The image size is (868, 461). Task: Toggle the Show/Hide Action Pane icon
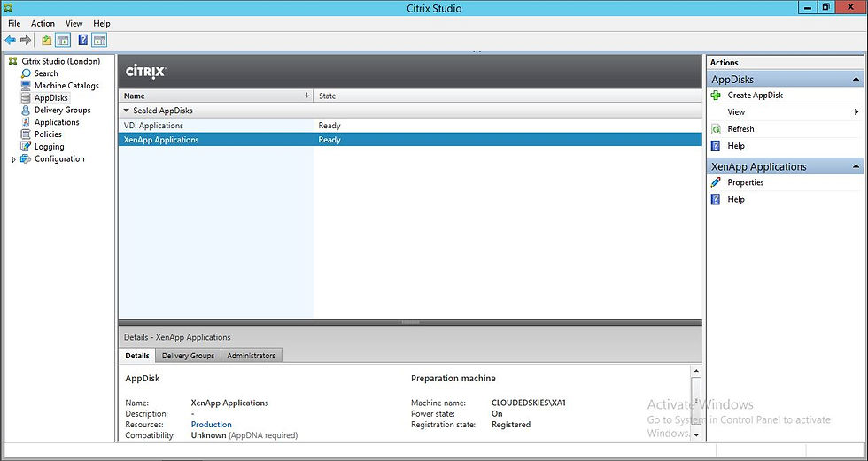pos(99,40)
